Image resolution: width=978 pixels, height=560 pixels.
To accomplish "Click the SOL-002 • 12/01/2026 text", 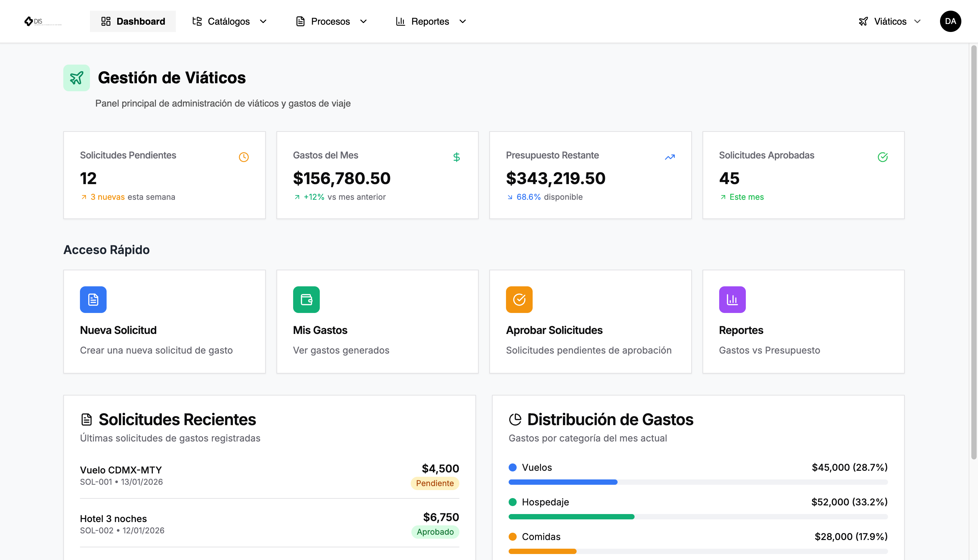I will pyautogui.click(x=122, y=530).
